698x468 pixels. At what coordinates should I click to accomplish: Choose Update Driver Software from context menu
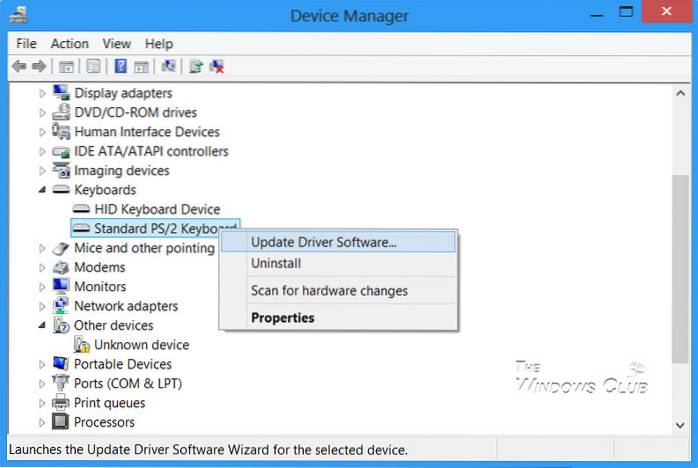coord(338,242)
